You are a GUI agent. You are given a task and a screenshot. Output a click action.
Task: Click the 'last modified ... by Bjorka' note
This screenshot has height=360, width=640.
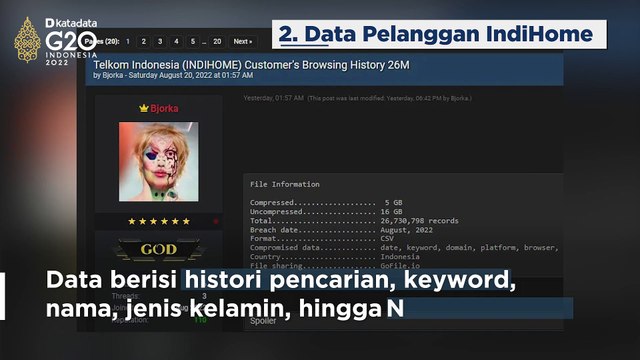(x=390, y=98)
